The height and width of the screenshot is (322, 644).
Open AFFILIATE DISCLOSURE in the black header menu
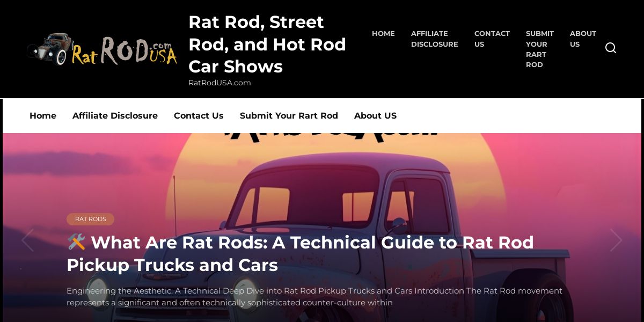pyautogui.click(x=435, y=39)
